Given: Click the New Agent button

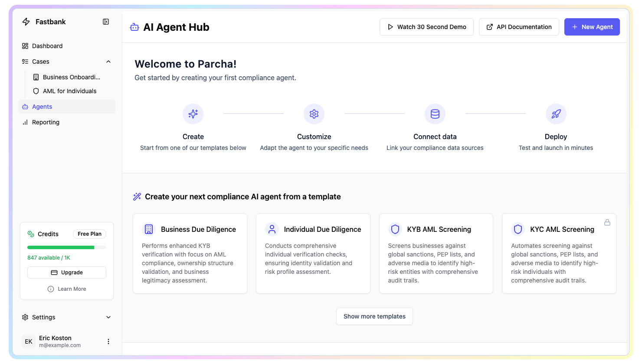Looking at the screenshot, I should pos(592,27).
